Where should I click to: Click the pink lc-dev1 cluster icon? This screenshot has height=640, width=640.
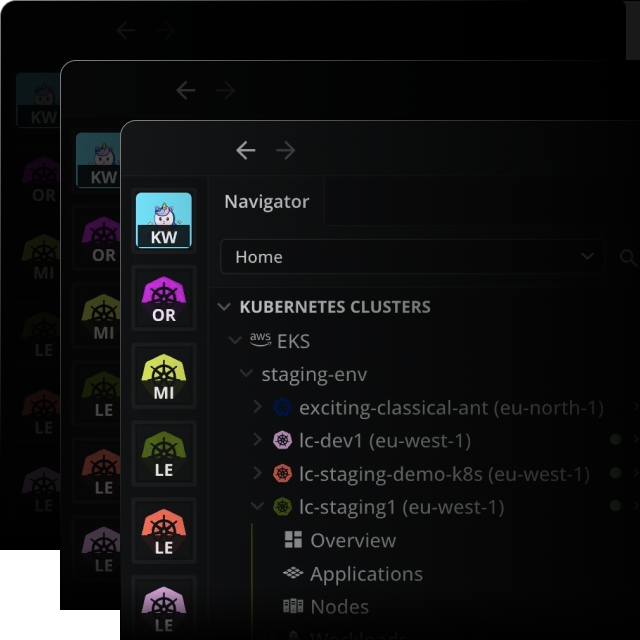click(x=282, y=440)
